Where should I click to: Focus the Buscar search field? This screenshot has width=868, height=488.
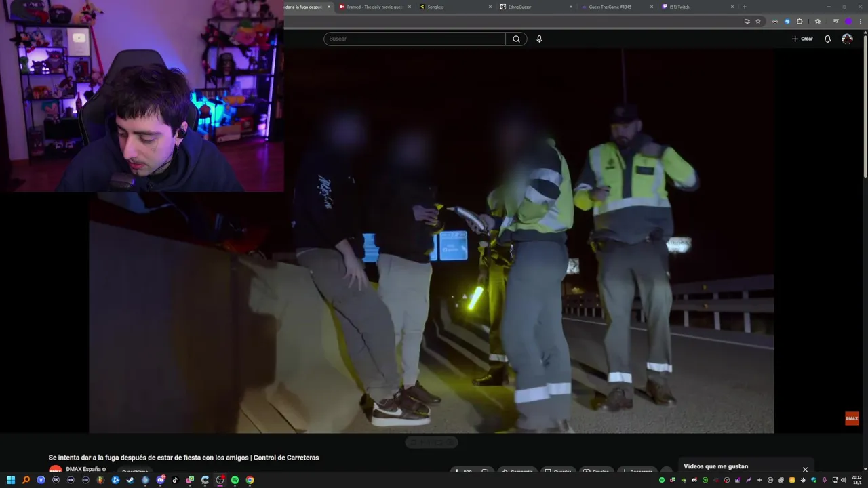click(x=414, y=39)
